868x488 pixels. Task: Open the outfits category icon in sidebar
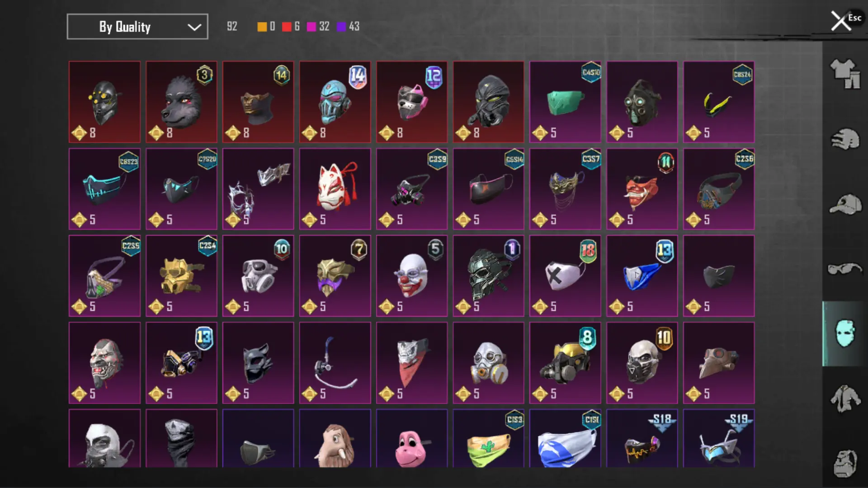pyautogui.click(x=845, y=74)
